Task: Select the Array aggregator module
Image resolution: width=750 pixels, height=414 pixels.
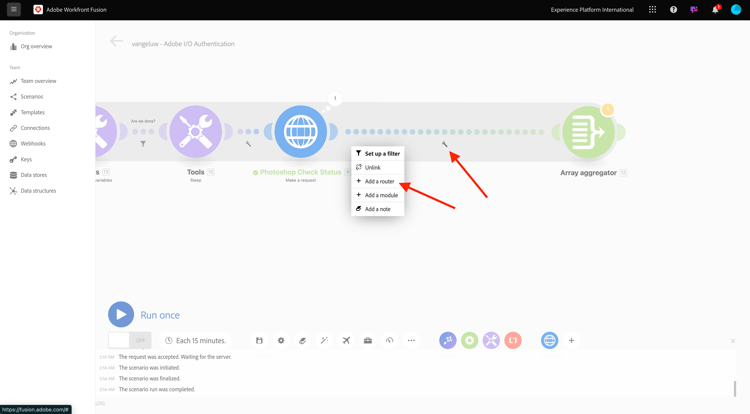Action: pyautogui.click(x=589, y=132)
